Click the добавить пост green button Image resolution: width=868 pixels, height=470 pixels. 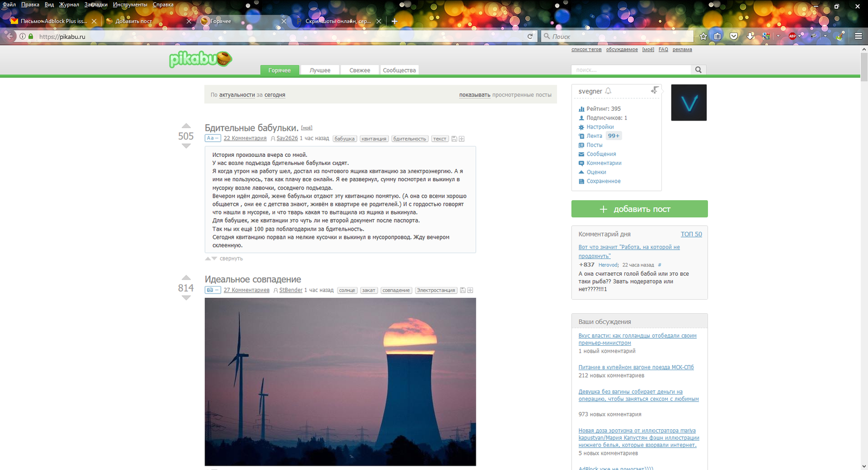(x=640, y=209)
